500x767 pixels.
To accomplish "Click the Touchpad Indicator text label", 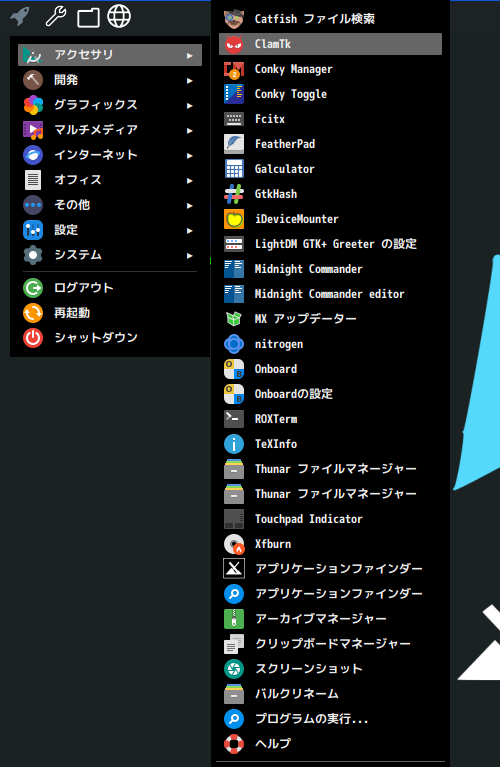I will point(309,519).
